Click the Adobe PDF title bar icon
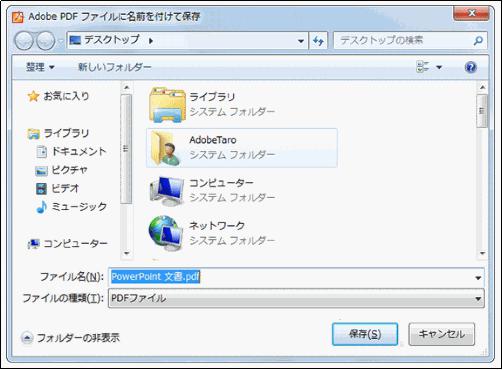Viewport: 503px width, 370px height. (x=18, y=17)
